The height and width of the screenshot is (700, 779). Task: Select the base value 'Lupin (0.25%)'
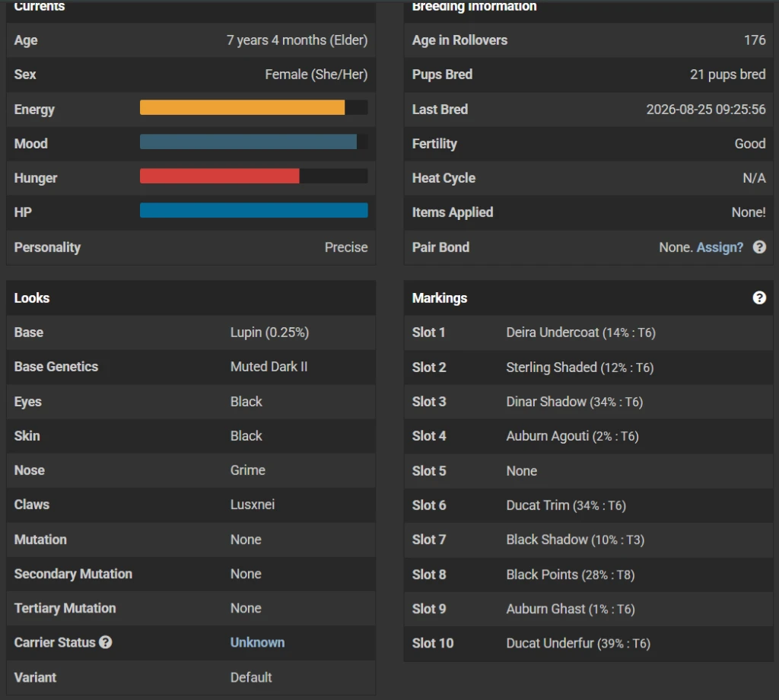[270, 332]
